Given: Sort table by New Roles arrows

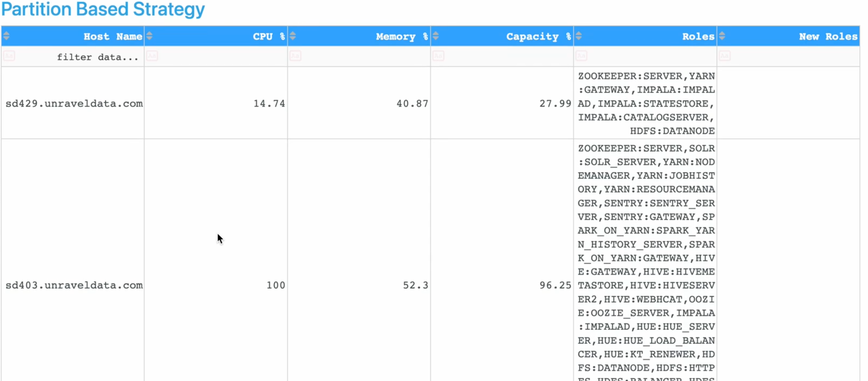Looking at the screenshot, I should [x=722, y=36].
